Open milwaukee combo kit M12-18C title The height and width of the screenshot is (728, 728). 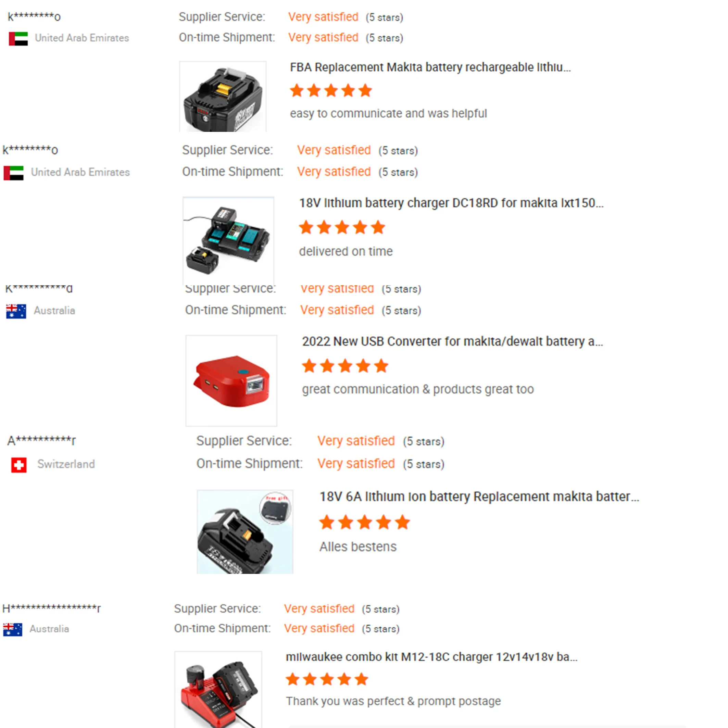click(x=431, y=657)
